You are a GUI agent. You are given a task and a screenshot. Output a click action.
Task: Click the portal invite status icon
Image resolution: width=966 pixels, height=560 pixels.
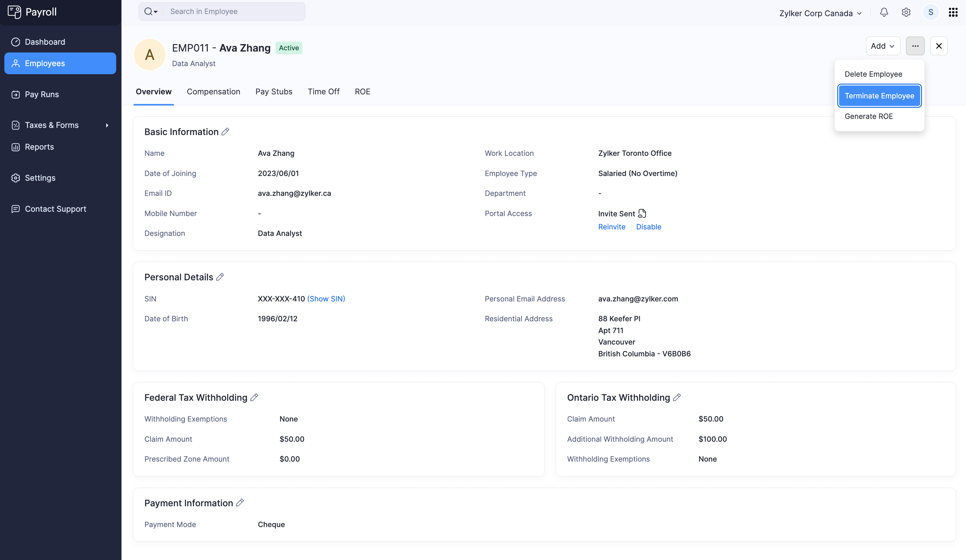pos(642,213)
